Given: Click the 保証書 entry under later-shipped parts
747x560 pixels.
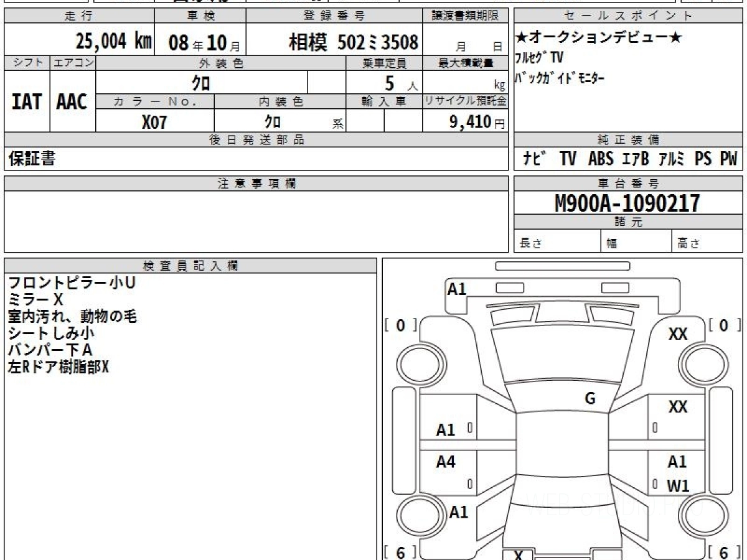Looking at the screenshot, I should click(32, 159).
